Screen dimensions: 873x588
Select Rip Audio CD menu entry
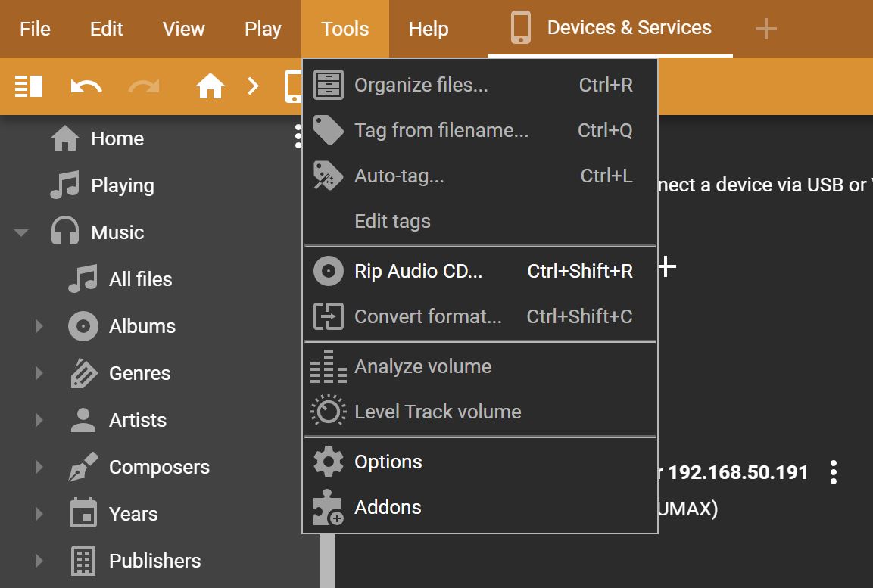[418, 271]
